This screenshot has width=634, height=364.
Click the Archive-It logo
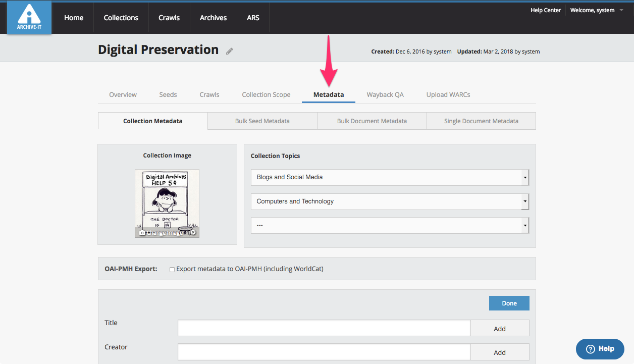[x=29, y=17]
